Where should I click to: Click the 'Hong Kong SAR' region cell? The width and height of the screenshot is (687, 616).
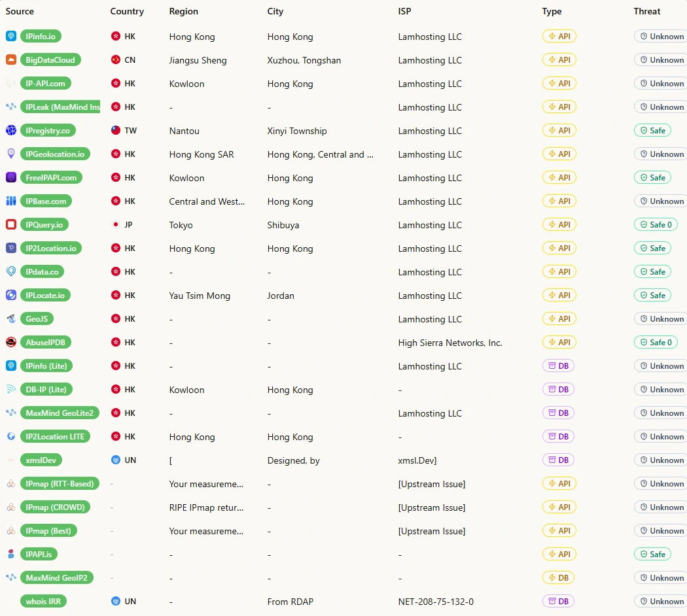click(202, 154)
